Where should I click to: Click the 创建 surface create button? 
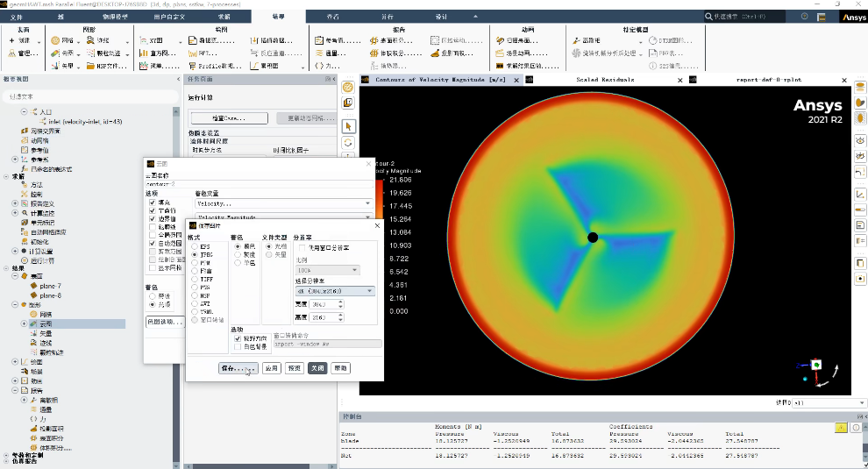point(19,40)
